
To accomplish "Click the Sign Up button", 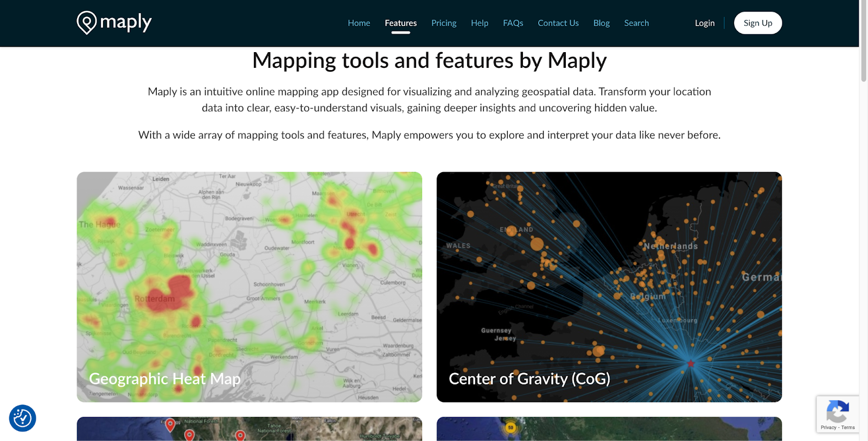I will 758,23.
